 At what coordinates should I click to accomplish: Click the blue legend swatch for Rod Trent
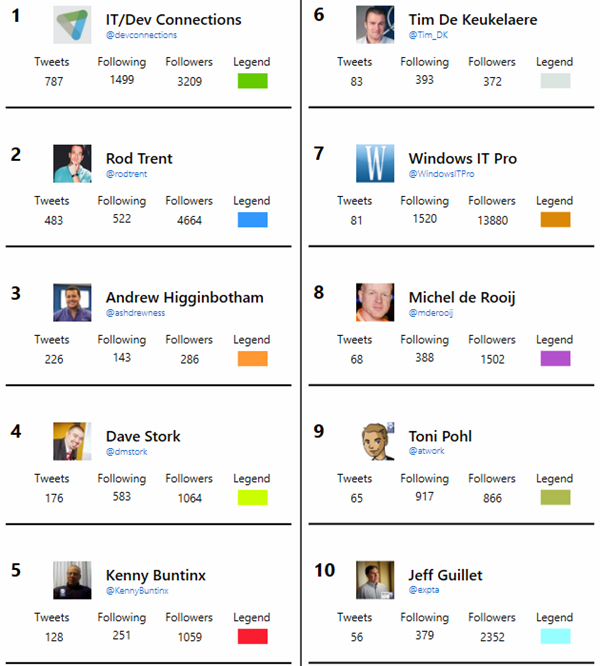(252, 220)
